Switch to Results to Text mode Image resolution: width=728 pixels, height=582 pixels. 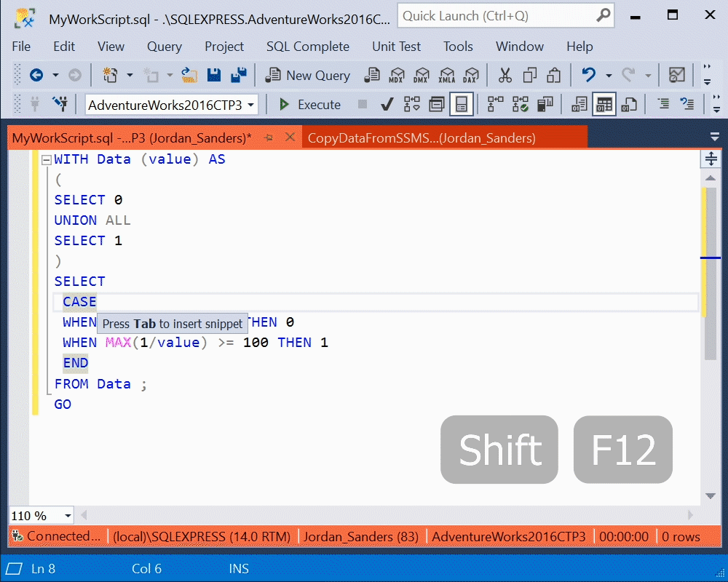pos(579,104)
